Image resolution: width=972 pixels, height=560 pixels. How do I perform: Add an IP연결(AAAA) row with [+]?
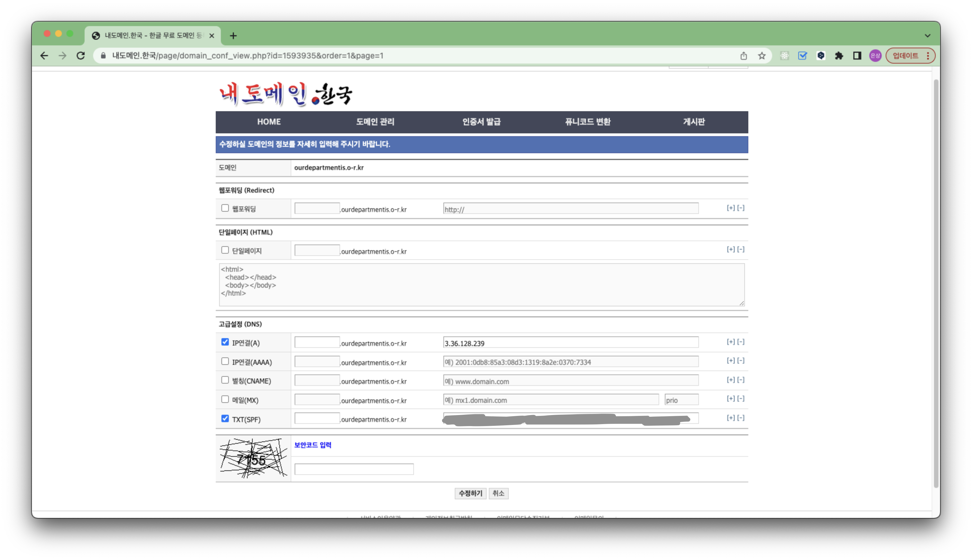730,361
